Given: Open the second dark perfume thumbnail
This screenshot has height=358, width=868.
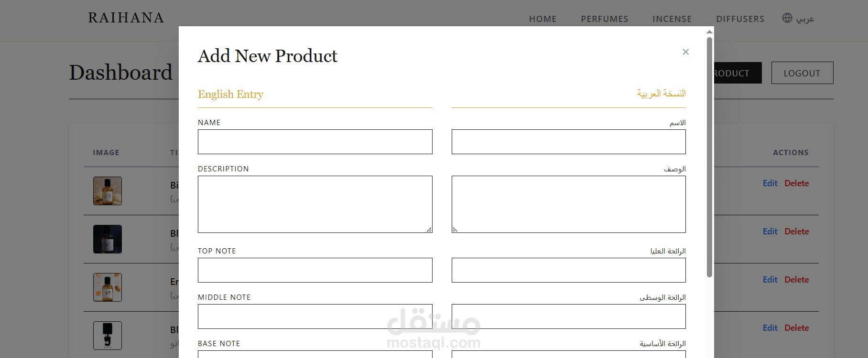Looking at the screenshot, I should point(108,239).
